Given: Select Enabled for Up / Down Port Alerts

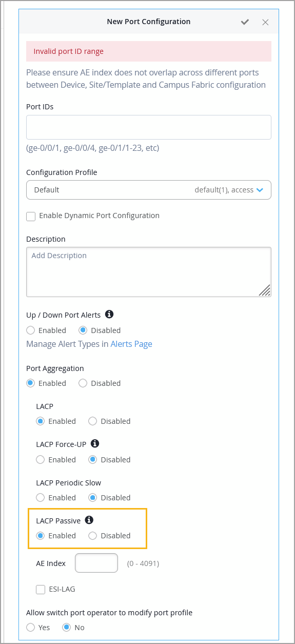Looking at the screenshot, I should click(31, 330).
